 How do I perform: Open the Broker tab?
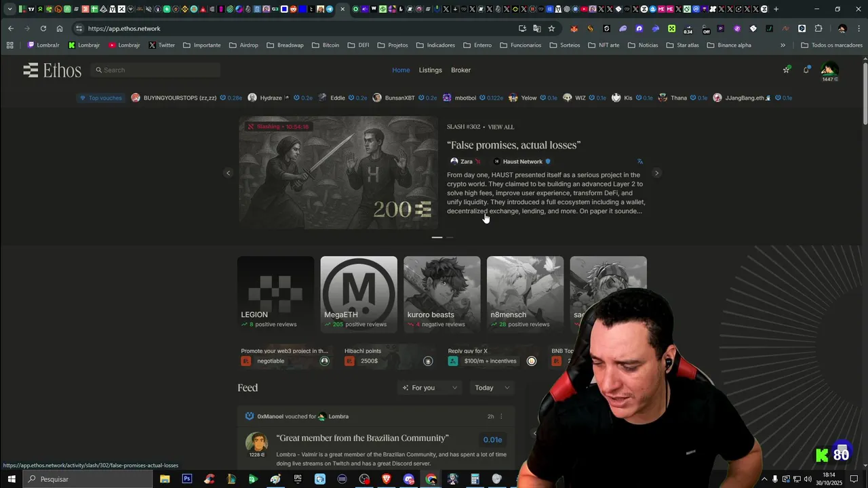click(x=460, y=70)
